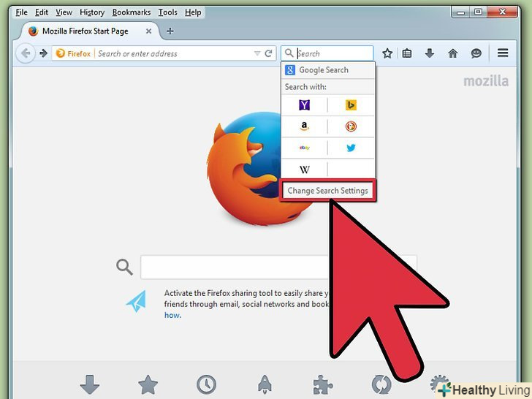Open the chat smiley icon in toolbar
This screenshot has width=532, height=399.
pyautogui.click(x=476, y=53)
